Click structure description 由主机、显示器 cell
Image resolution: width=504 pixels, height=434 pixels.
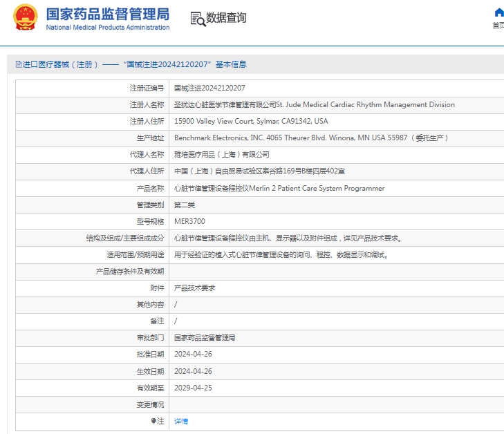point(288,238)
